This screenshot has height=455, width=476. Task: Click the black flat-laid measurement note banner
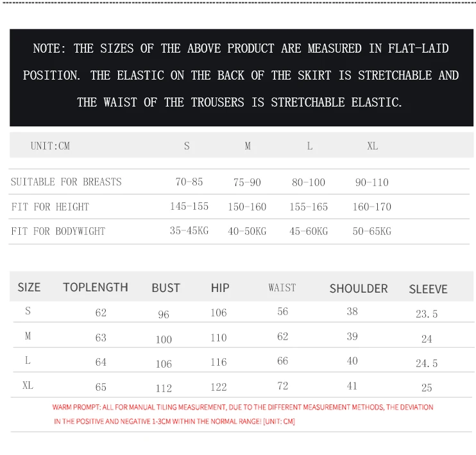pyautogui.click(x=241, y=76)
